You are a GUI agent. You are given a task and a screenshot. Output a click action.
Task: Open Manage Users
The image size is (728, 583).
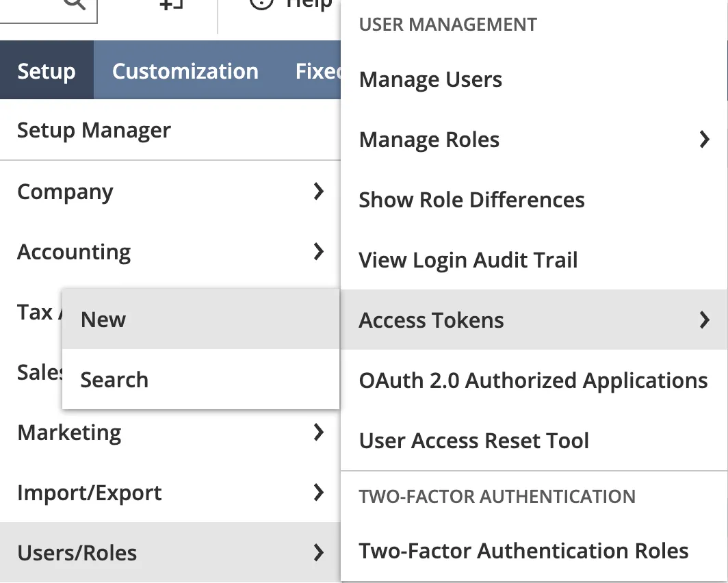click(534, 79)
